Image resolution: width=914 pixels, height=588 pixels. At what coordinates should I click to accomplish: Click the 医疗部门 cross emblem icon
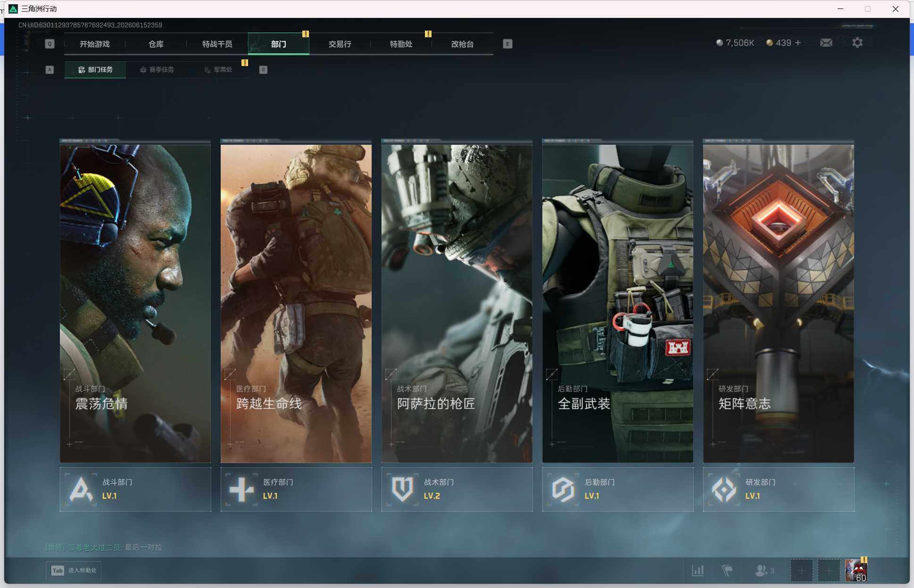[x=241, y=489]
